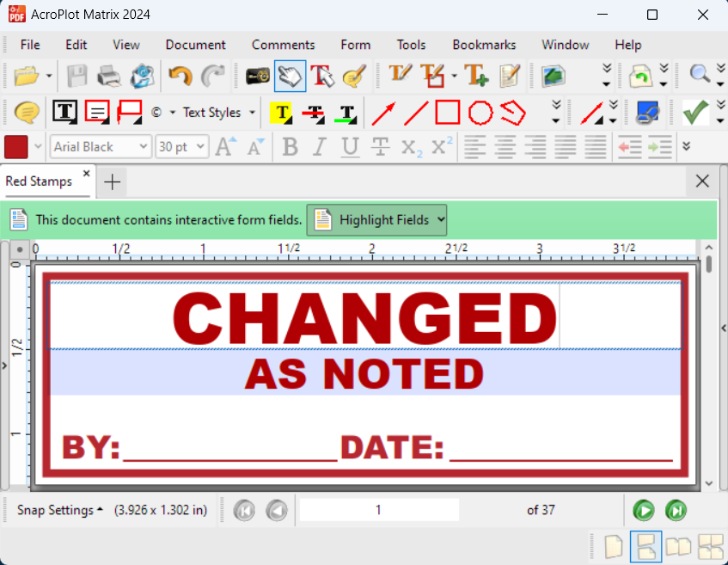Viewport: 728px width, 565px height.
Task: Click the Sticky Note comment icon
Action: coord(28,113)
